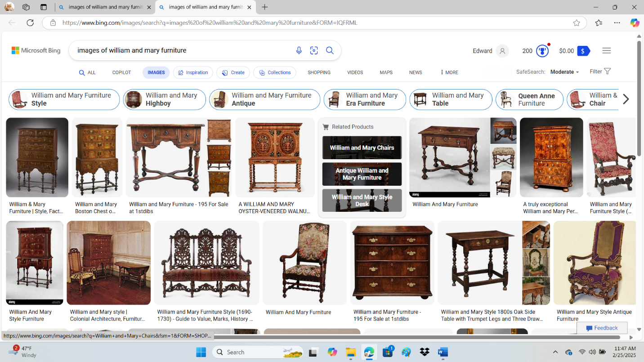
Task: Open Copilot icon in browser toolbar
Action: [635, 23]
